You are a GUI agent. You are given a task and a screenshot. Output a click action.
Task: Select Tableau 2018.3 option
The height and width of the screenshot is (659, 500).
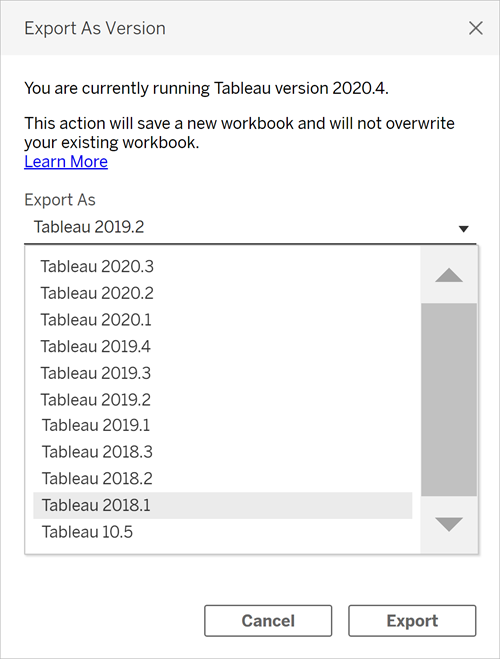223,452
